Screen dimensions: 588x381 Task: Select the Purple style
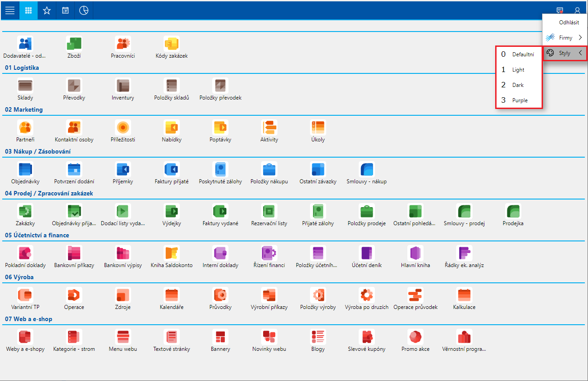point(519,100)
